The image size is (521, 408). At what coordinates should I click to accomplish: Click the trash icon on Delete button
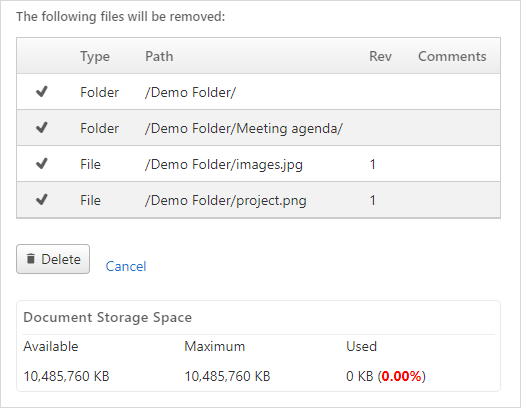(x=31, y=259)
